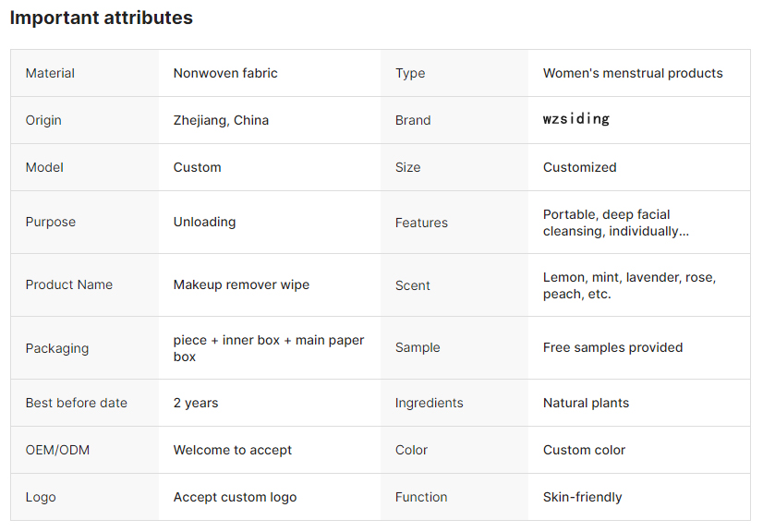Click the "Material" attribute label

50,73
